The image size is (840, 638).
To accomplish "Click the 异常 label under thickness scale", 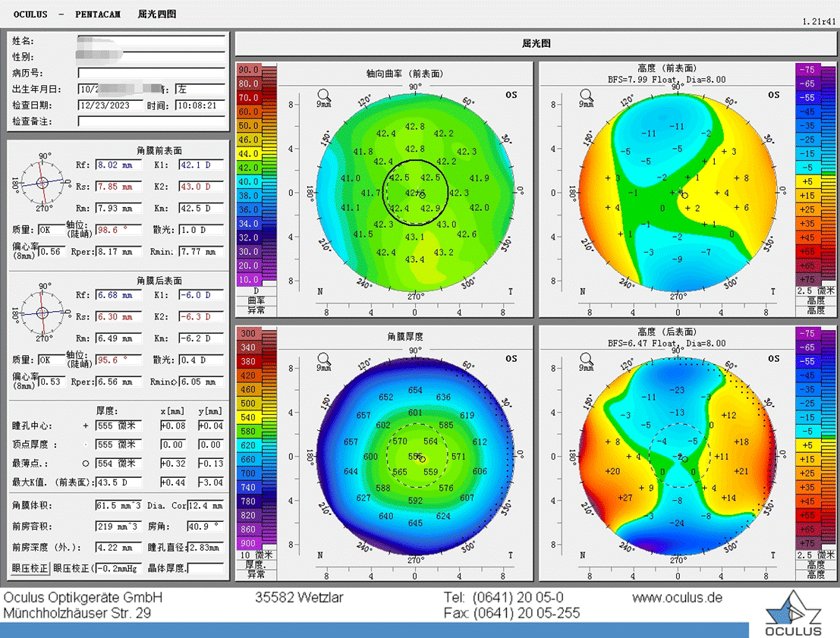I will pos(256,574).
